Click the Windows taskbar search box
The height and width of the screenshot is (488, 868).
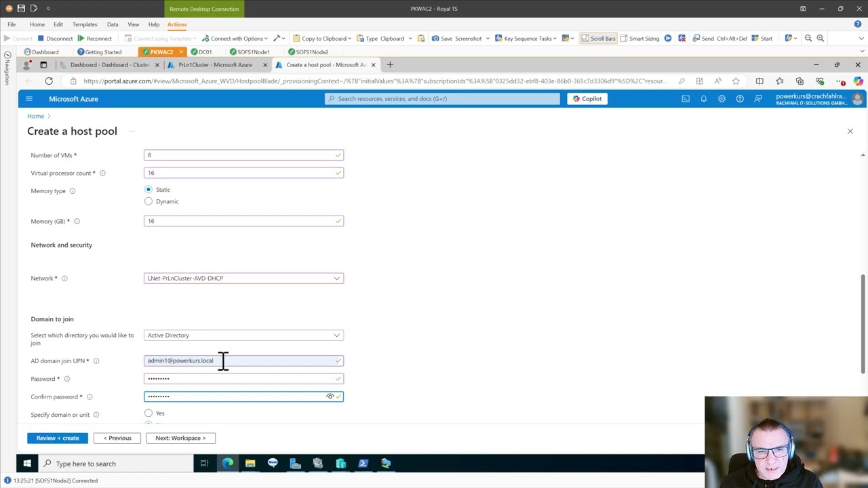[x=115, y=464]
